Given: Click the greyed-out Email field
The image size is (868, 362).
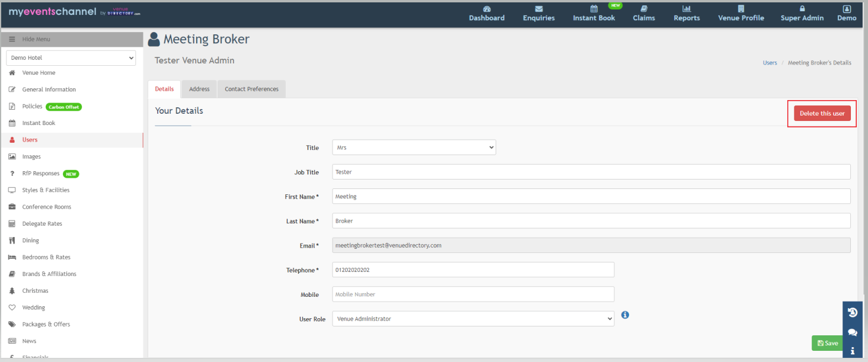Looking at the screenshot, I should pos(591,245).
